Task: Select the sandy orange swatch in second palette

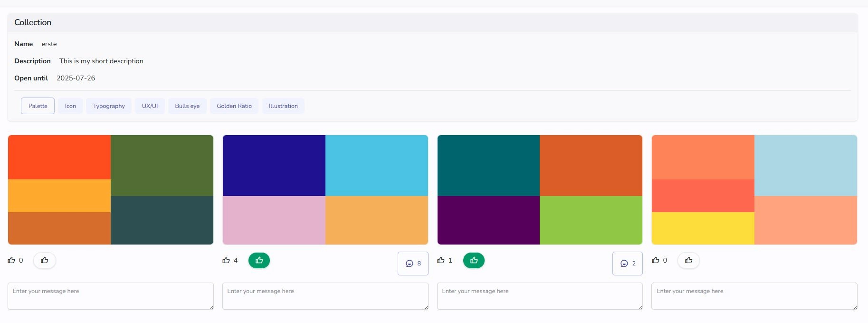Action: click(377, 220)
